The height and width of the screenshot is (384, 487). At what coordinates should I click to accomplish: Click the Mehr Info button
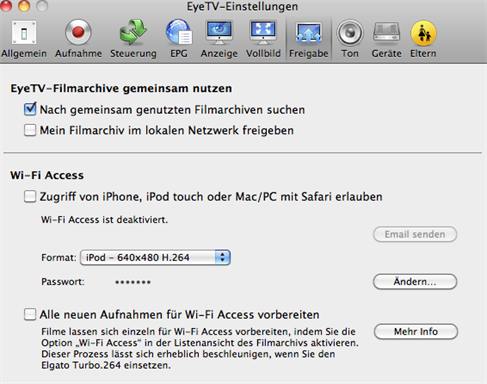[416, 332]
